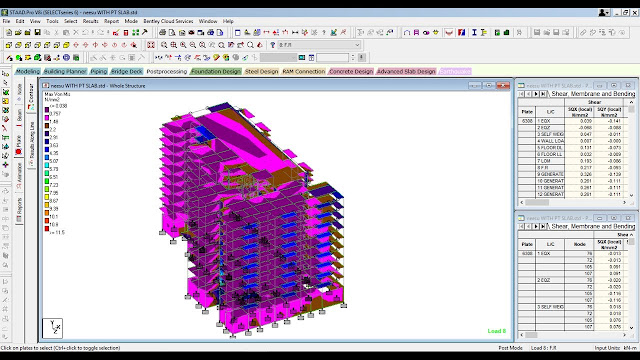This screenshot has height=360, width=640.
Task: Click the empty input field in third toolbar
Action: point(332,58)
